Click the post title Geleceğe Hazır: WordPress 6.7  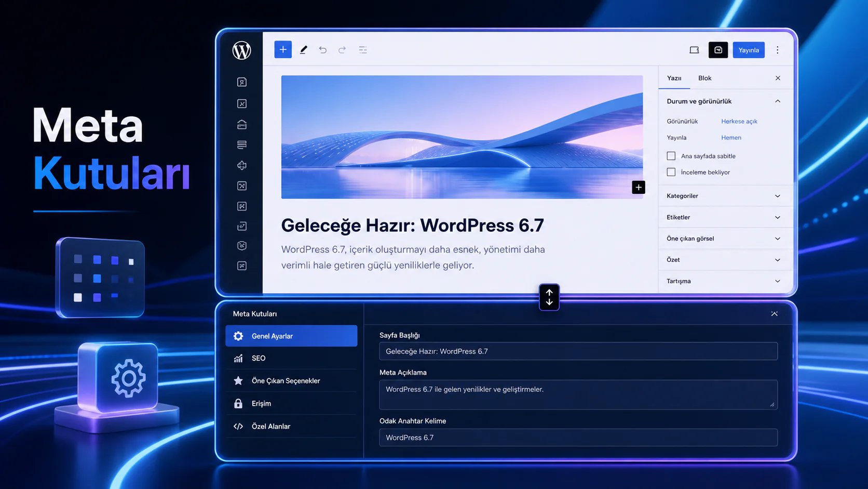pos(412,226)
